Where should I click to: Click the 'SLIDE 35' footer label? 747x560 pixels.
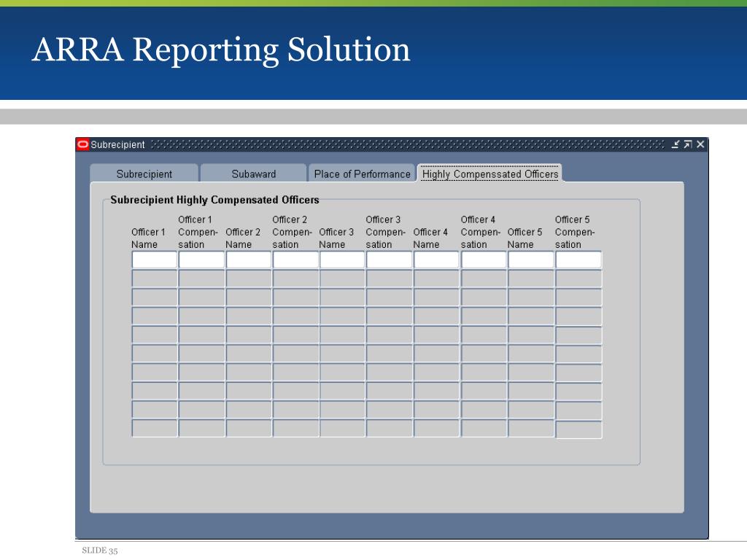[x=99, y=551]
